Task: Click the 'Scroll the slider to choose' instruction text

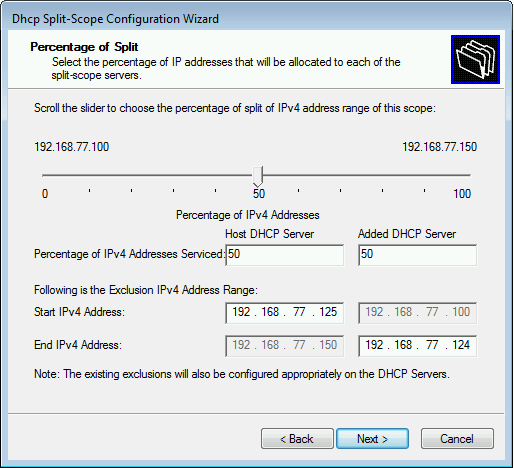Action: [235, 108]
